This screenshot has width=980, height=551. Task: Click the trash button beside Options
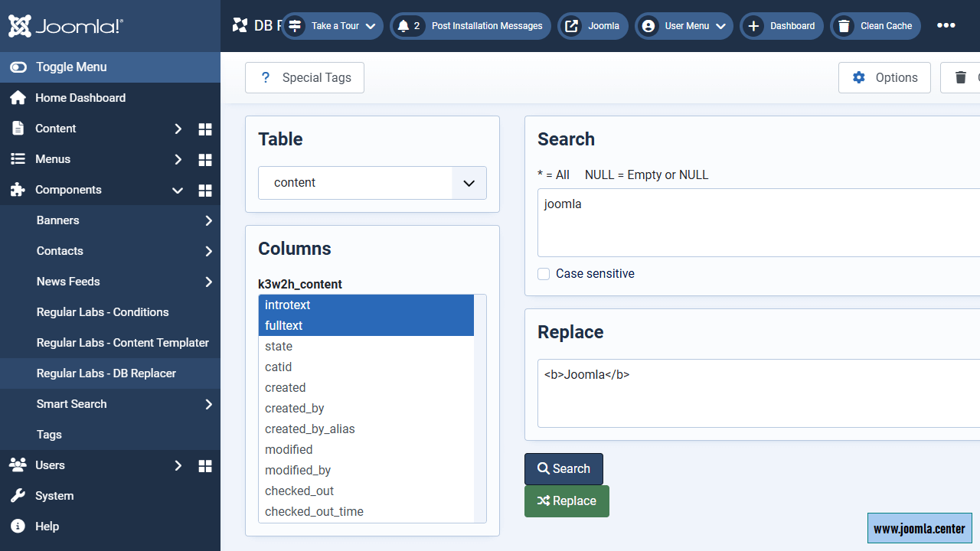(960, 78)
